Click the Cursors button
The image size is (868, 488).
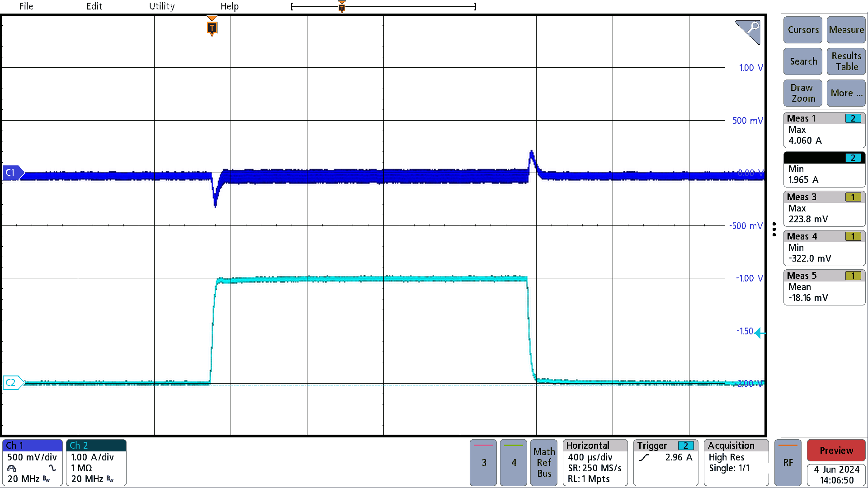point(803,30)
